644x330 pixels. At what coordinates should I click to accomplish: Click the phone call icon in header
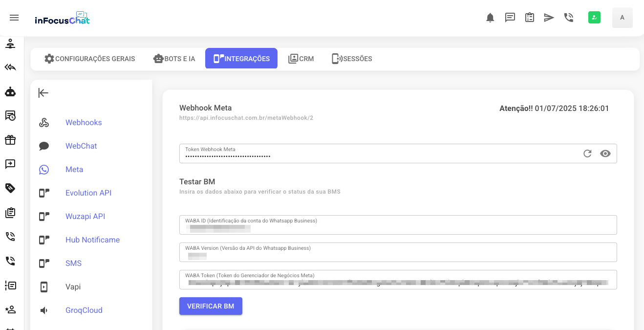click(569, 18)
